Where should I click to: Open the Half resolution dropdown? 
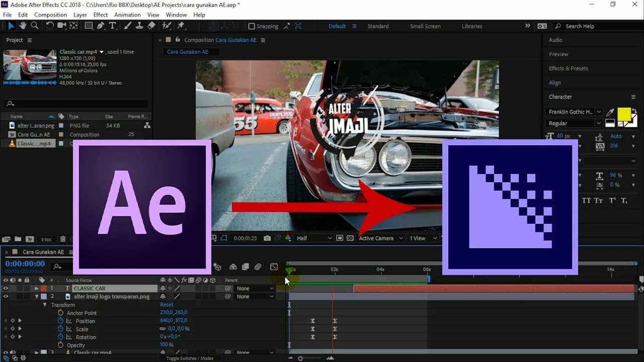[x=314, y=238]
